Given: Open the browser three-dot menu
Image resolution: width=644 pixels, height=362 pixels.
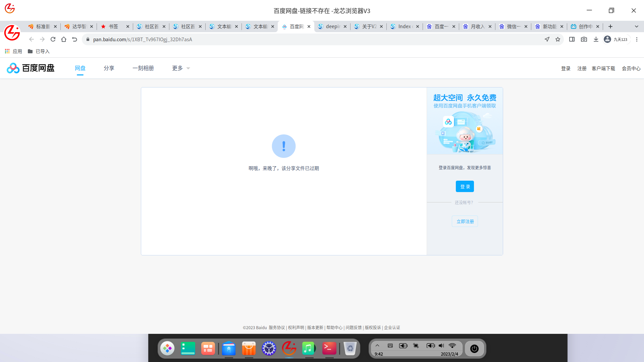Looking at the screenshot, I should click(637, 39).
